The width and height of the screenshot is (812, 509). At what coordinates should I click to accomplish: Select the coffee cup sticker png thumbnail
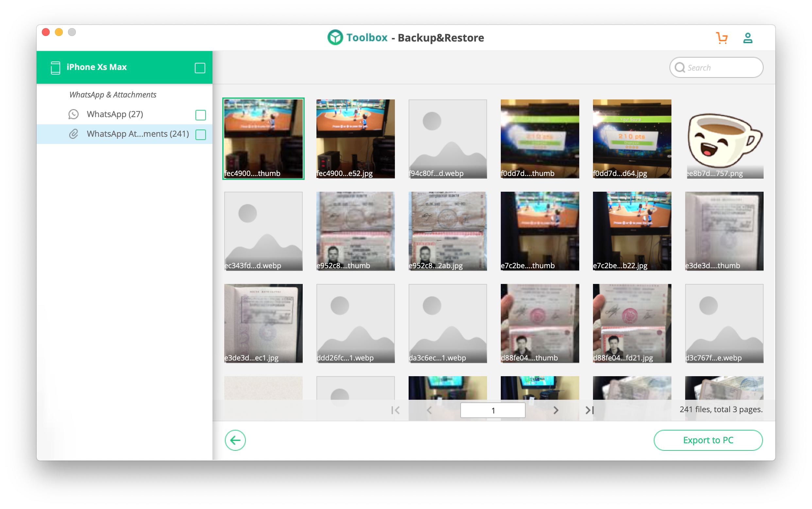[x=724, y=139]
